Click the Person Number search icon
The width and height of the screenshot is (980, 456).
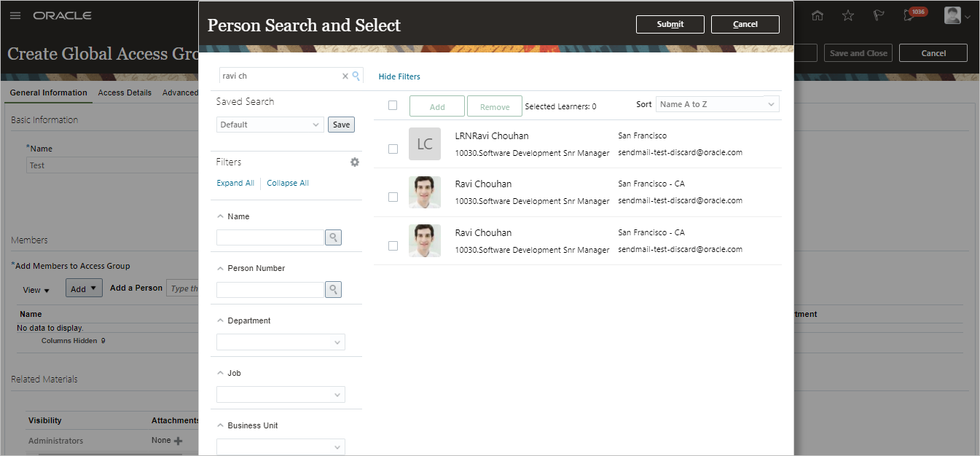(x=333, y=290)
